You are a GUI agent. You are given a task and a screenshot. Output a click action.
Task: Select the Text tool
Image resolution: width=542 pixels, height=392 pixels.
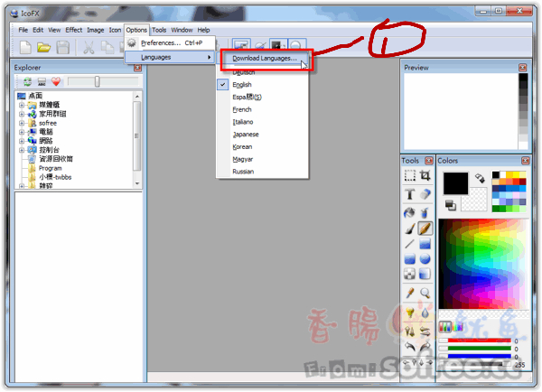click(410, 194)
